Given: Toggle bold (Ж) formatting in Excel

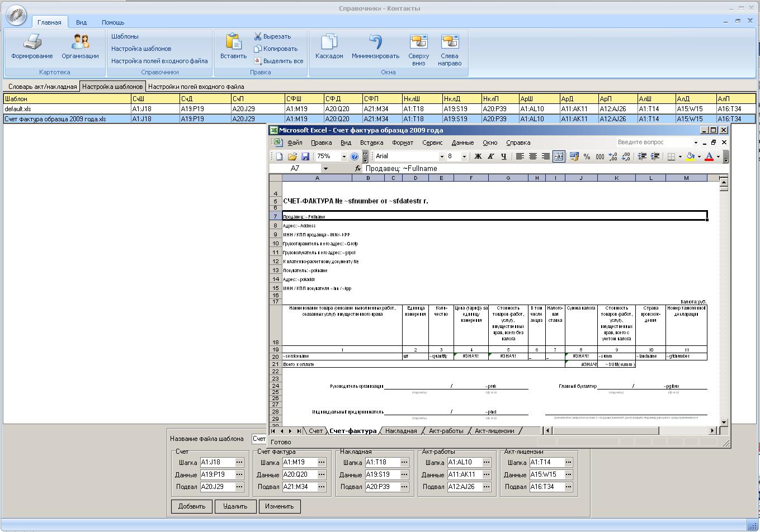Looking at the screenshot, I should [x=478, y=156].
